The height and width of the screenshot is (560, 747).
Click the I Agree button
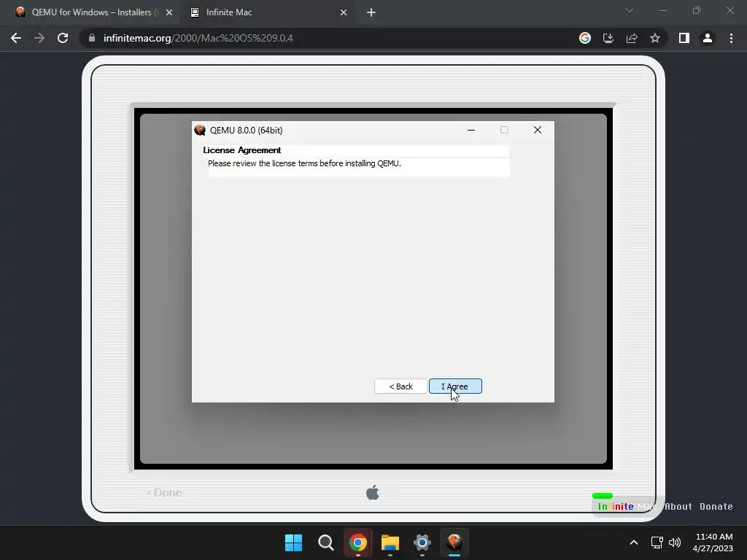click(x=455, y=386)
